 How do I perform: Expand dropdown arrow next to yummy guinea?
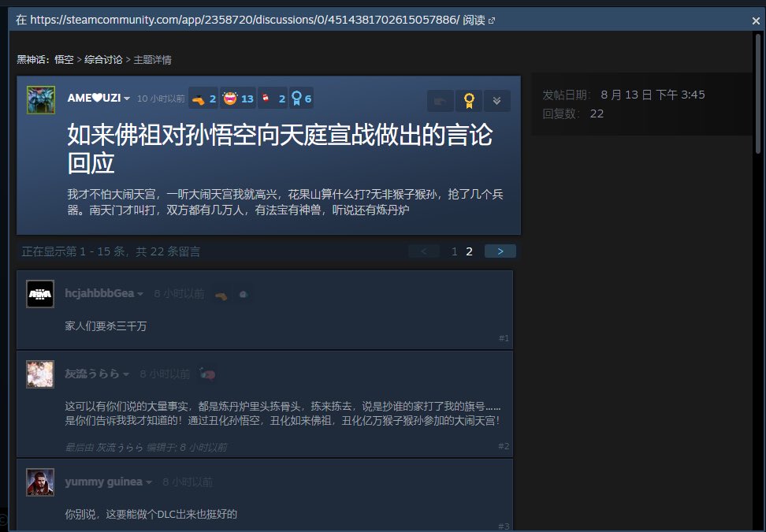point(148,482)
